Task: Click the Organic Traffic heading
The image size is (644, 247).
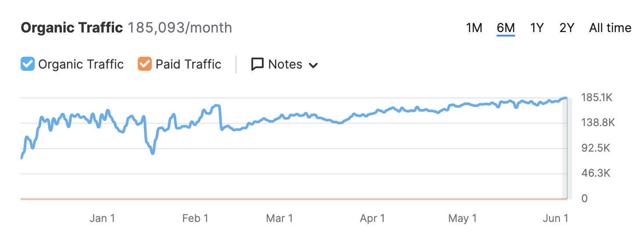Action: (72, 28)
